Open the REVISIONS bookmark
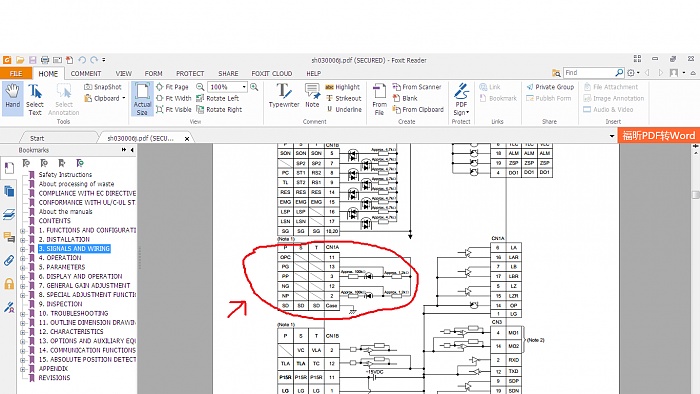This screenshot has width=700, height=394. [54, 378]
